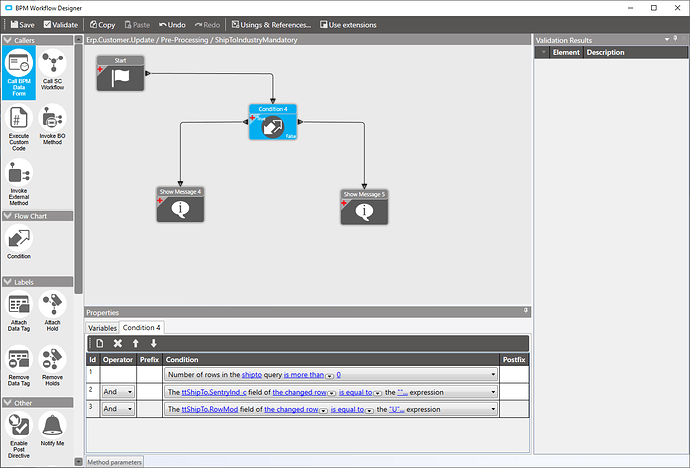Collapse the Other section

(7, 403)
